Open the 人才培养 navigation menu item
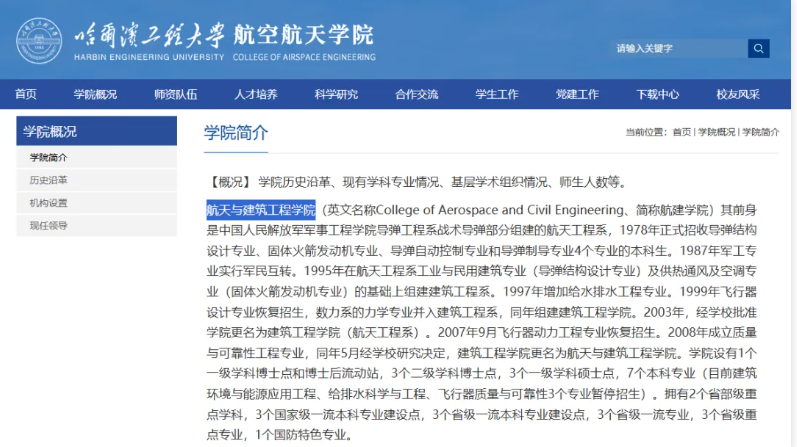Screen dimensions: 797x447 (x=256, y=94)
